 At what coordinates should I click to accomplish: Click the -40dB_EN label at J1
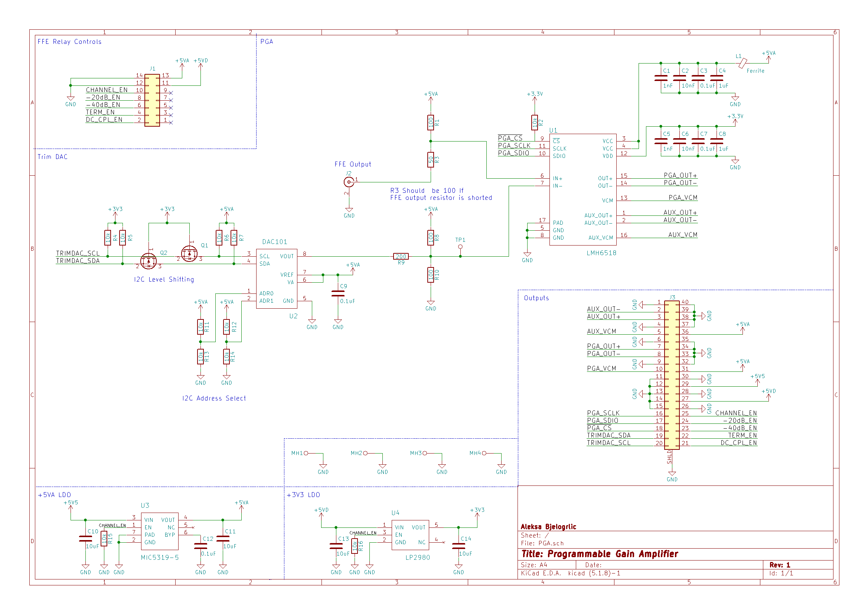click(103, 105)
